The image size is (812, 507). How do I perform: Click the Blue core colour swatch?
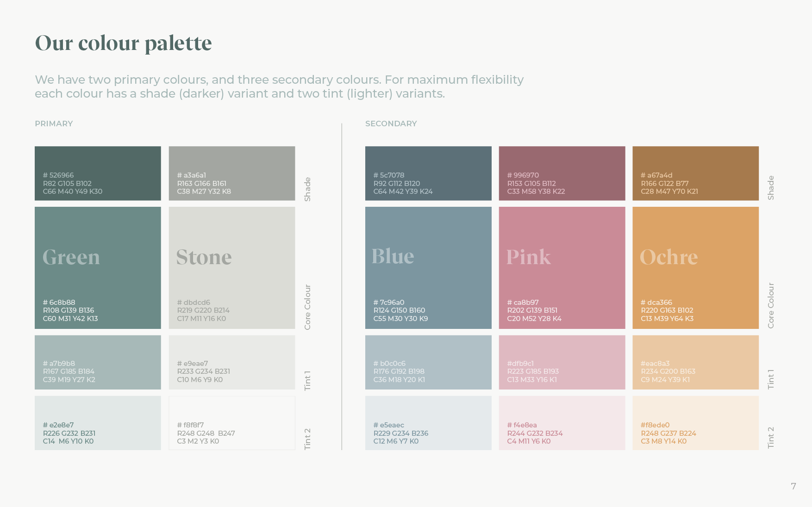[x=428, y=267]
